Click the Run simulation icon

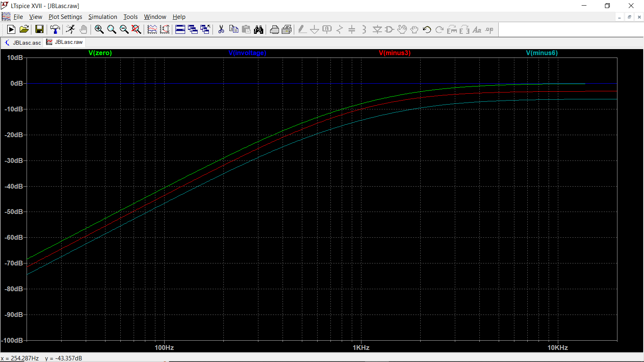click(11, 29)
